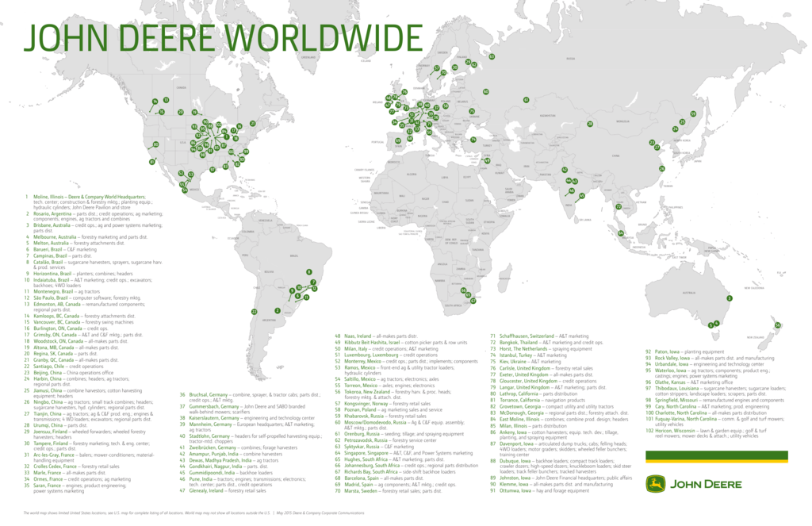Click map marker 2 in Argentina

(x=278, y=310)
